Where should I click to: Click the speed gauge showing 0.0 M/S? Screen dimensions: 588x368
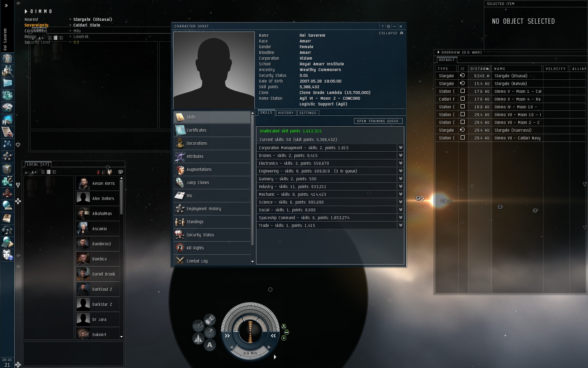coord(250,353)
